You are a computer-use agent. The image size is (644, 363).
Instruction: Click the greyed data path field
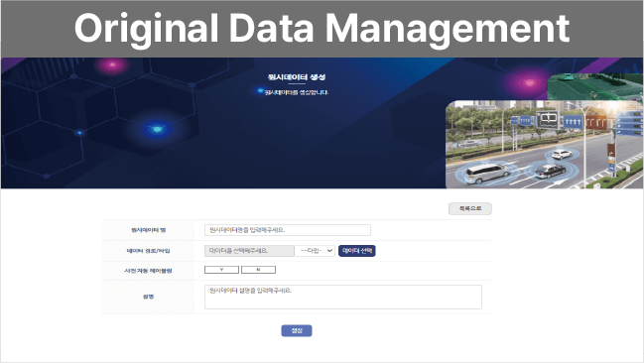point(249,251)
